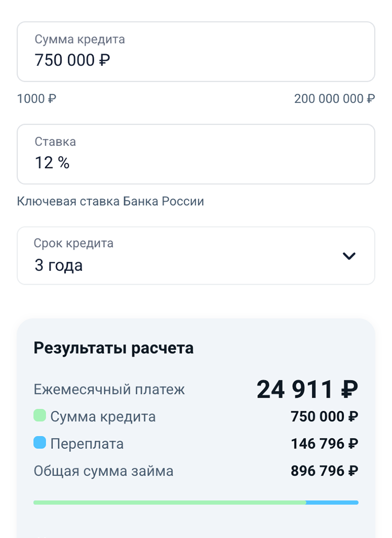Image resolution: width=392 pixels, height=538 pixels.
Task: Click the green Сумма кредита legend swatch
Action: pos(40,416)
